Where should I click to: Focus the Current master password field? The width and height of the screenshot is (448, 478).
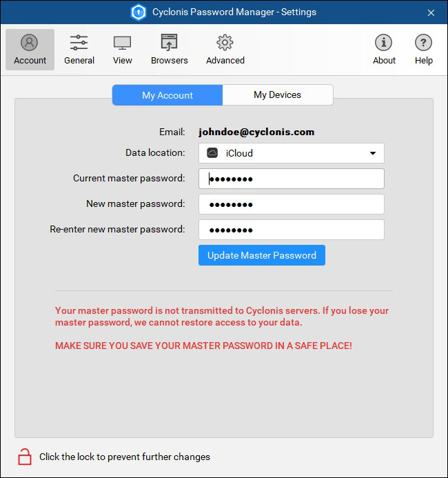tap(291, 179)
